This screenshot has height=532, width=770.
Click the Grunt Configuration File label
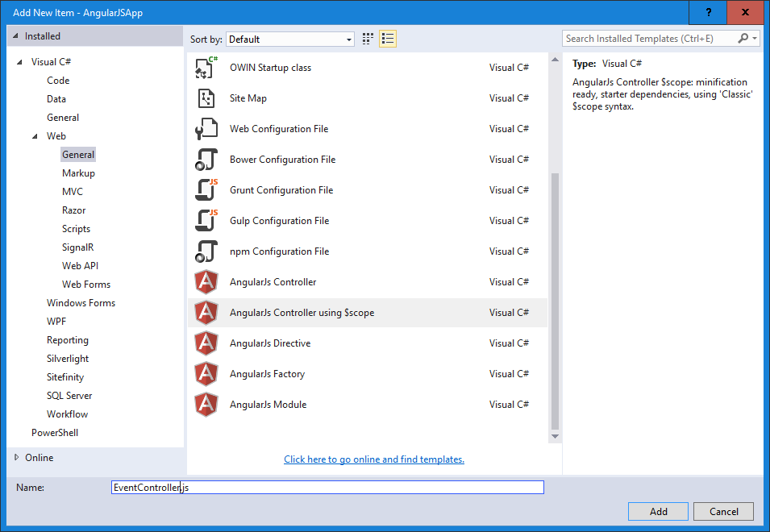click(281, 190)
